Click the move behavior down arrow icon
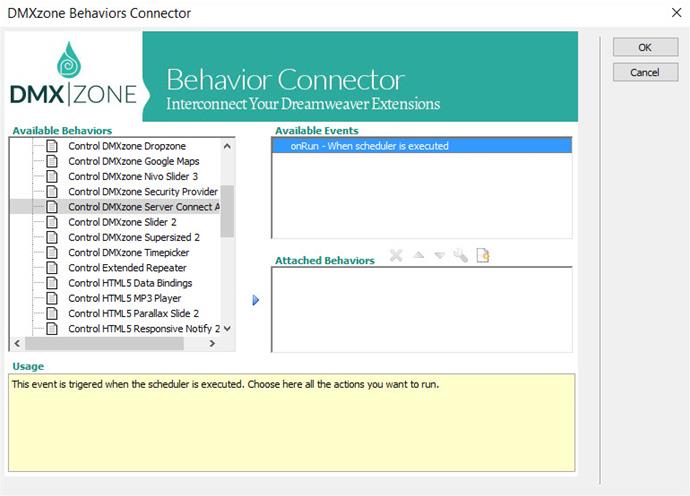The width and height of the screenshot is (690, 496). (x=440, y=255)
